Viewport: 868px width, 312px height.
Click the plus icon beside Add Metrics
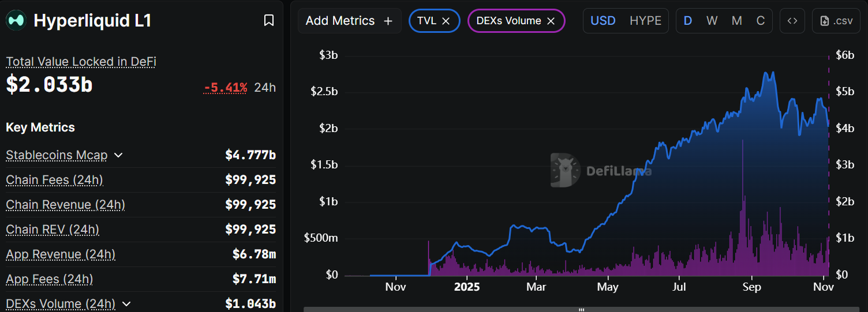pyautogui.click(x=388, y=21)
